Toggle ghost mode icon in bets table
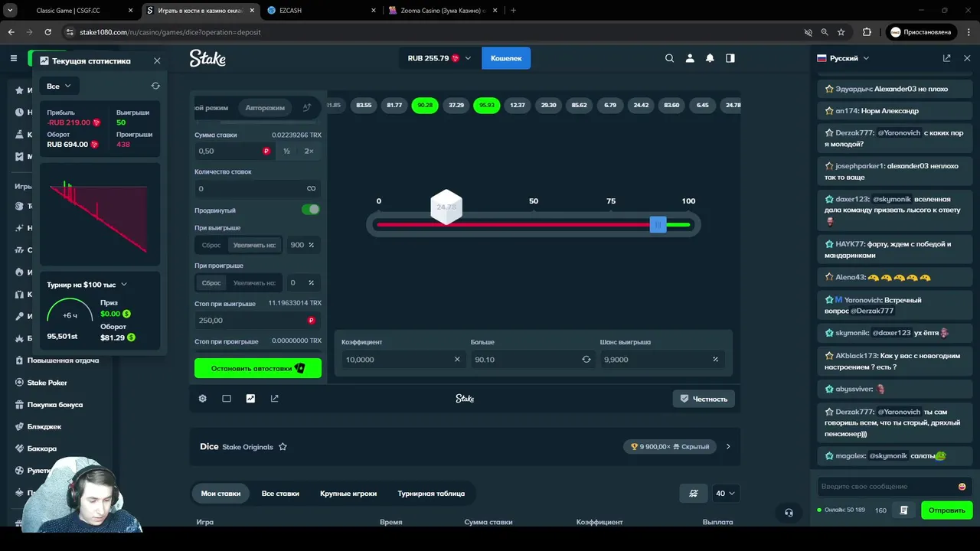 [x=694, y=494]
